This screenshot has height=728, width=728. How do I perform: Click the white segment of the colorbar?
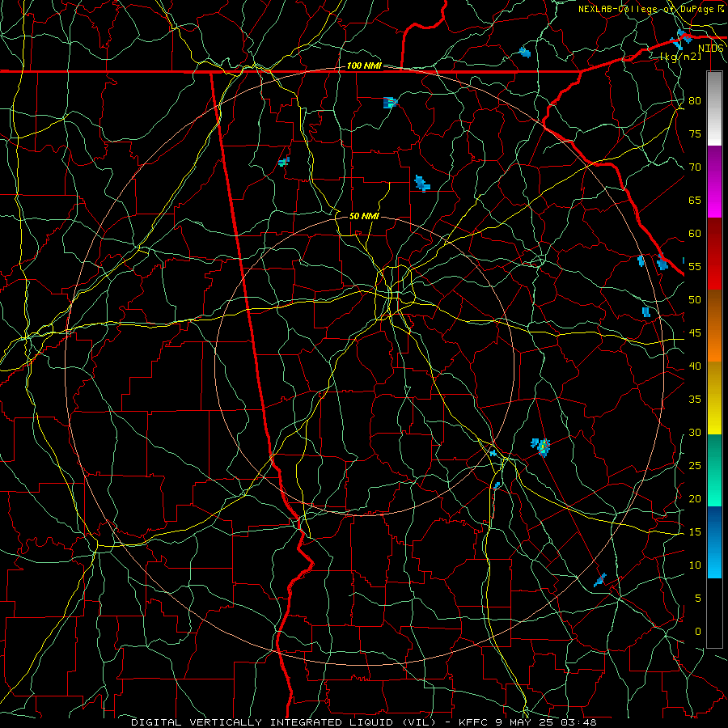tap(714, 108)
